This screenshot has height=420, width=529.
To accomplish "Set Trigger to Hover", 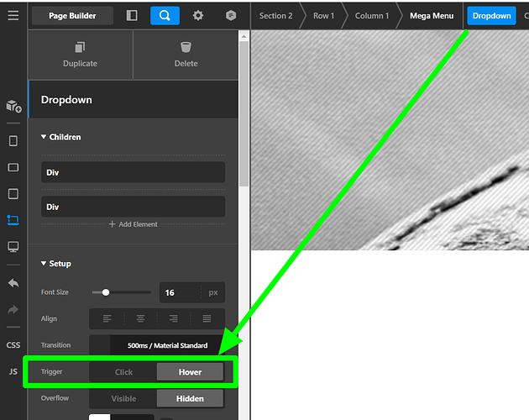I will pyautogui.click(x=191, y=371).
